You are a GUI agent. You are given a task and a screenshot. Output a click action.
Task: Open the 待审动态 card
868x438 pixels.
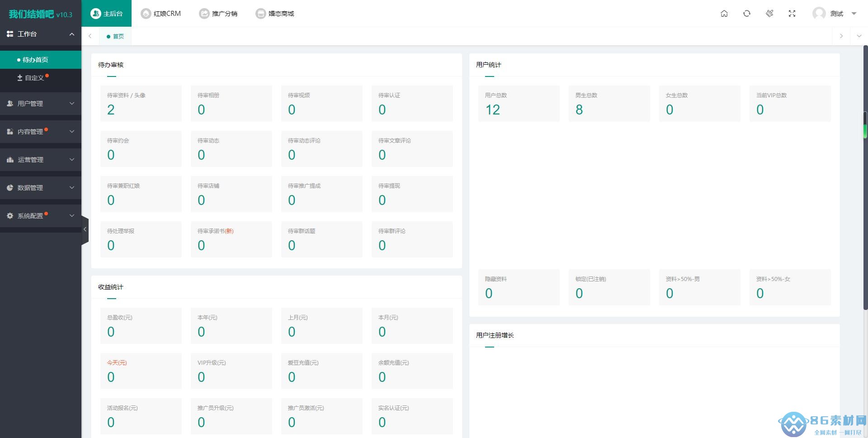231,149
